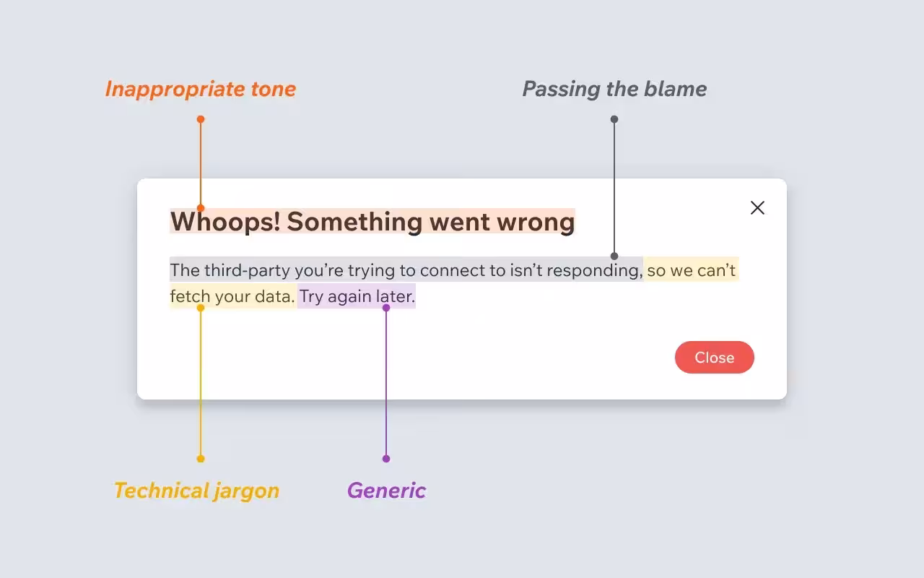The height and width of the screenshot is (578, 924).
Task: Click the purple-highlighted 'Try again later.' phrase
Action: pyautogui.click(x=356, y=296)
